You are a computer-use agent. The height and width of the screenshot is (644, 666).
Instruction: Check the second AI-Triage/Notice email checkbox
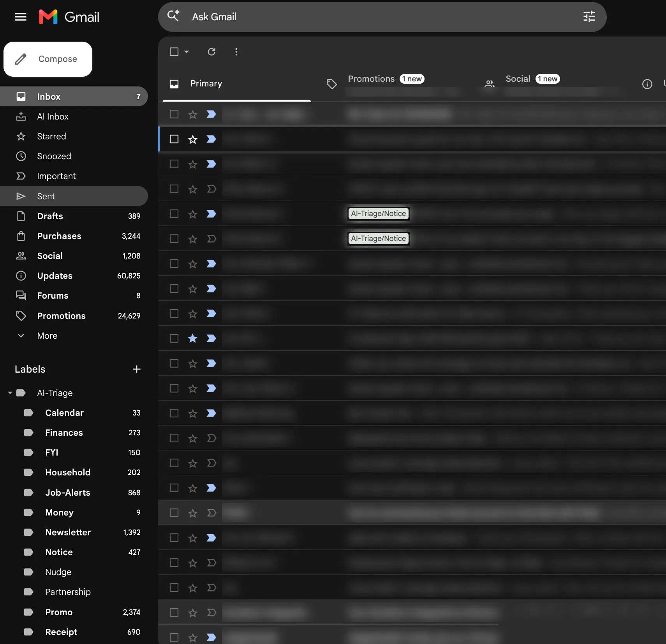174,239
